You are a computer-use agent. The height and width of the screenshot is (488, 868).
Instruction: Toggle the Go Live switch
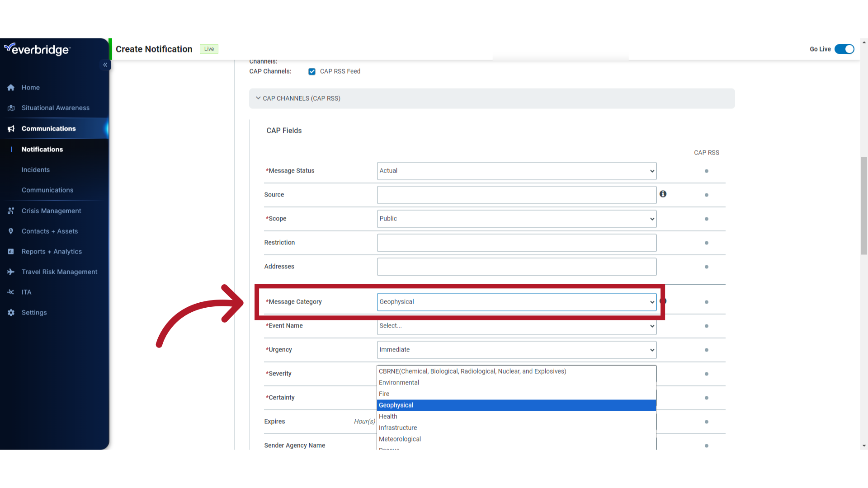844,49
